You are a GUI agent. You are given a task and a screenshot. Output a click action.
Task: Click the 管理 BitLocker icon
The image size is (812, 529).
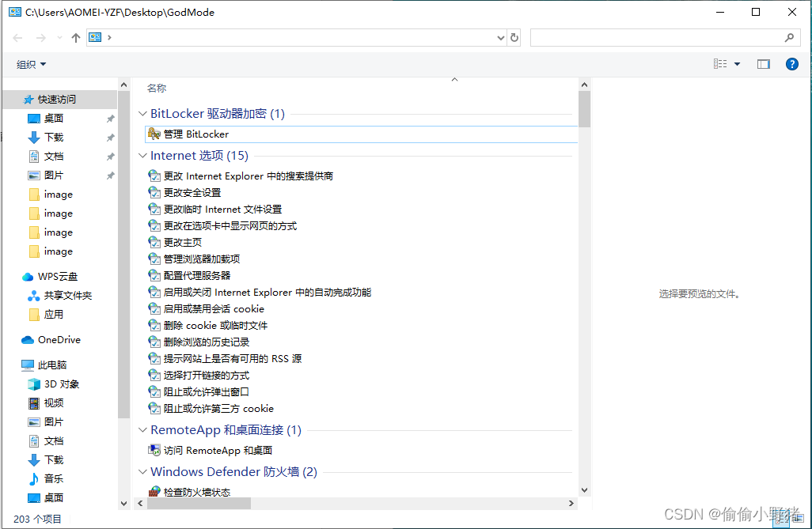tap(154, 134)
